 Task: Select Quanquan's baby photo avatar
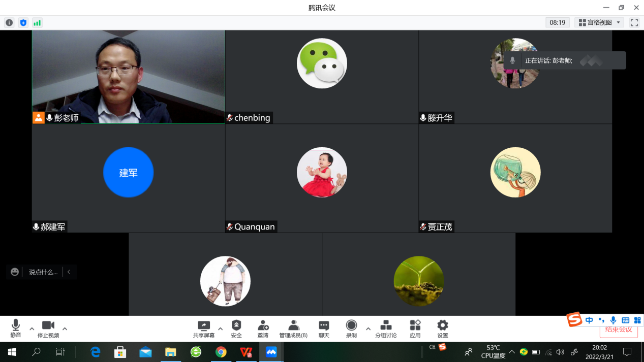[x=322, y=172]
